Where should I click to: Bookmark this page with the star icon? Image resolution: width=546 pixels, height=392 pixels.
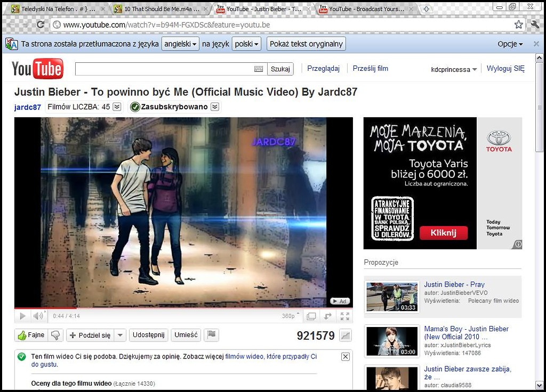[x=518, y=24]
